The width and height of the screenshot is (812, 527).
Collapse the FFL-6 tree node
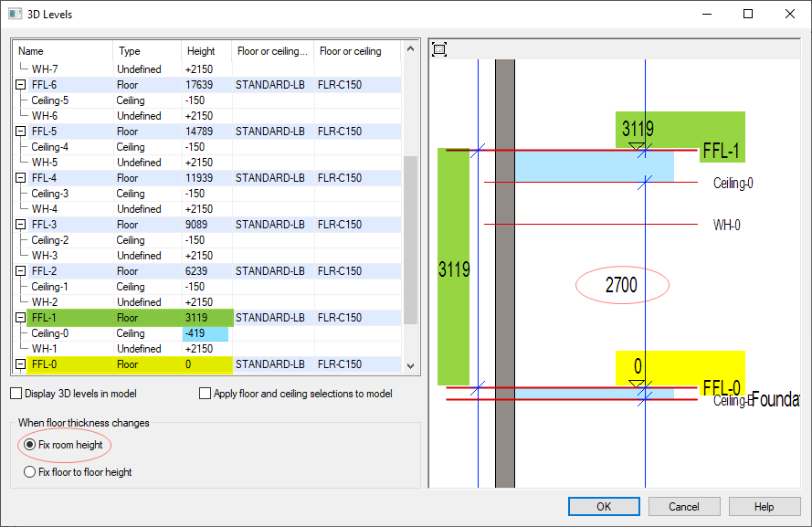click(x=20, y=85)
